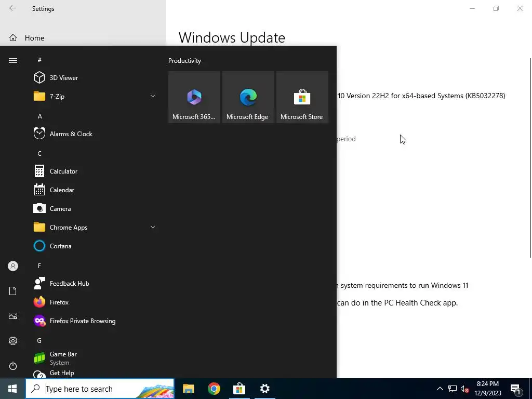Open the Get Help app
This screenshot has height=399, width=532.
[95, 373]
